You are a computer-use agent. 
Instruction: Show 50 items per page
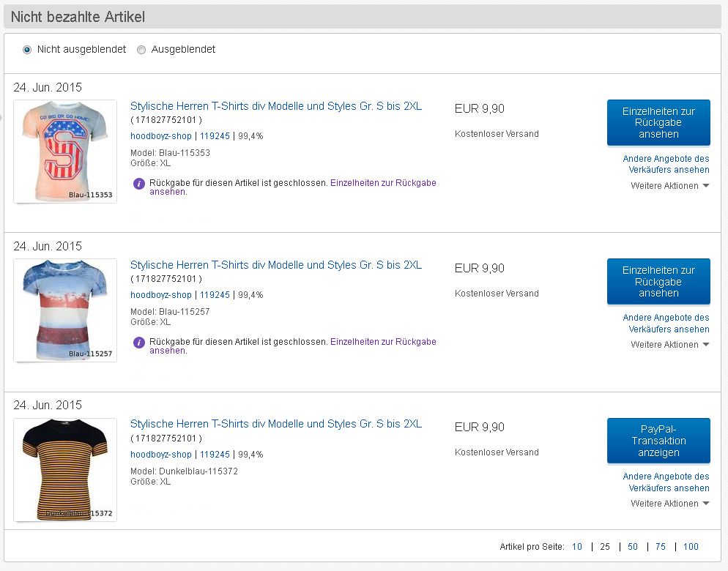tap(633, 547)
